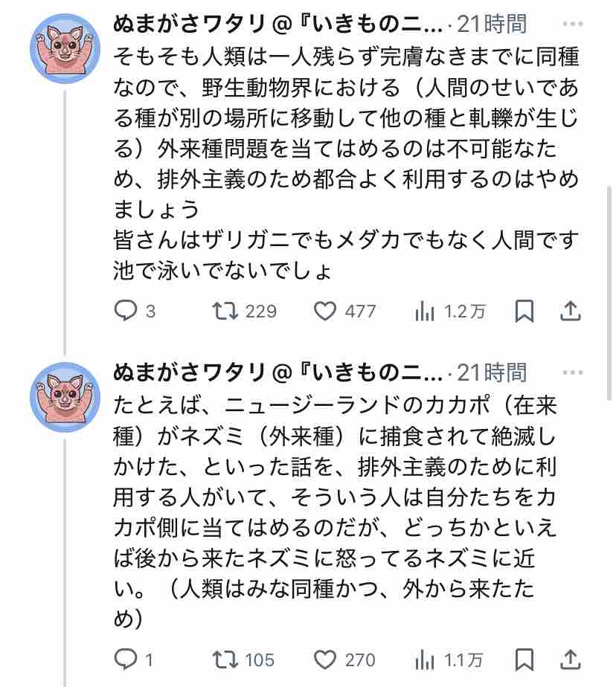Open profile avatar on the second tweet

pyautogui.click(x=65, y=398)
